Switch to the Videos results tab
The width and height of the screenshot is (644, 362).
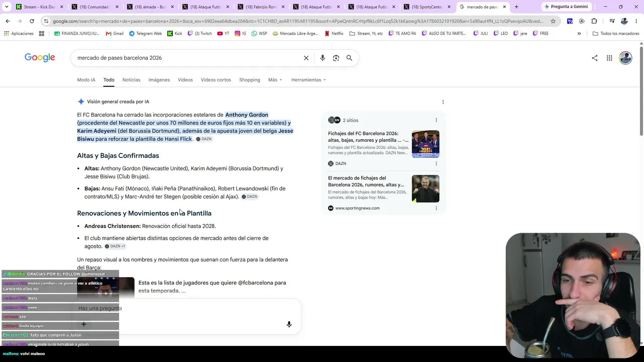click(x=185, y=80)
